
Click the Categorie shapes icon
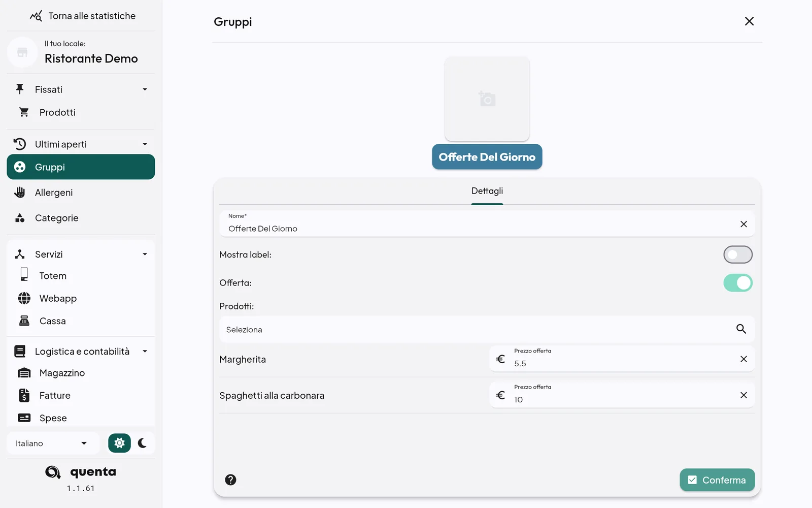(x=20, y=218)
